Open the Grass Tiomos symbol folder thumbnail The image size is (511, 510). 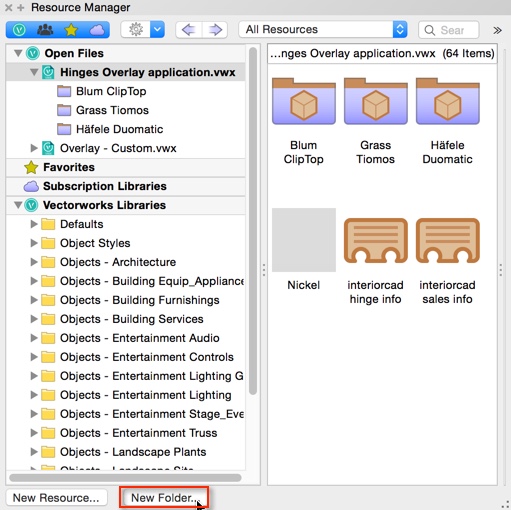[376, 102]
